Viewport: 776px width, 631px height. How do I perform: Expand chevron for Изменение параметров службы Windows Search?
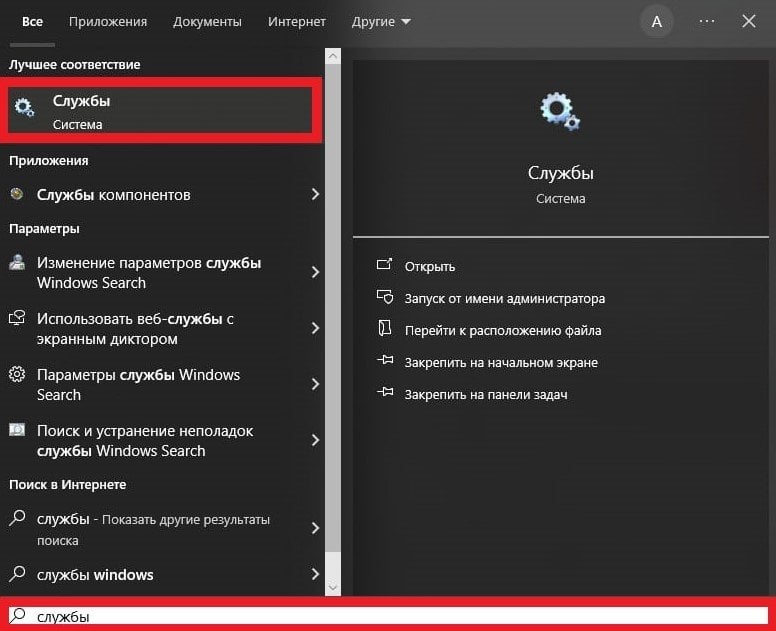(x=315, y=272)
